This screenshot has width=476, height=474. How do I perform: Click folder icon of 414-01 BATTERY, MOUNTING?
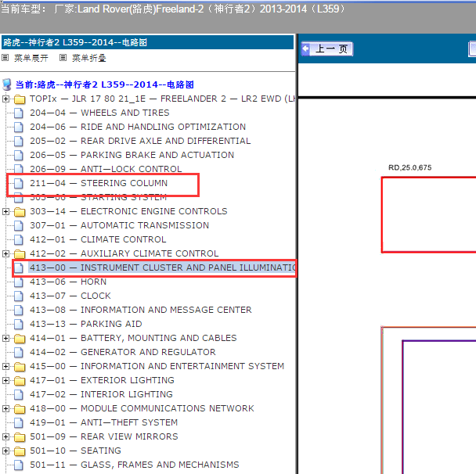[x=20, y=339]
